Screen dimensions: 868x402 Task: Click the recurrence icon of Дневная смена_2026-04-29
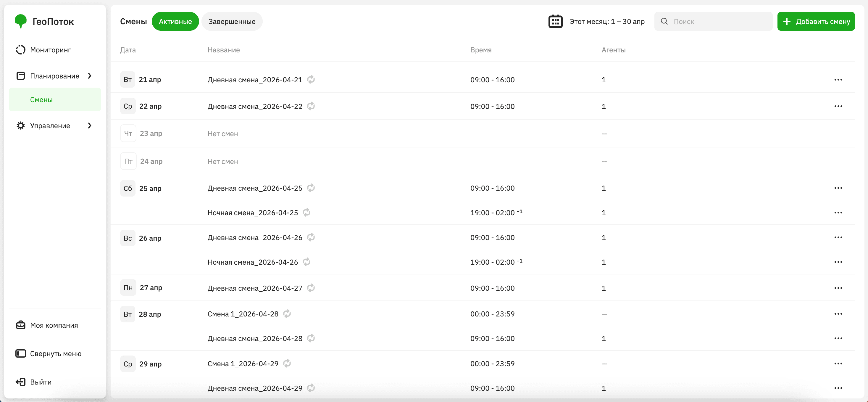coord(311,388)
